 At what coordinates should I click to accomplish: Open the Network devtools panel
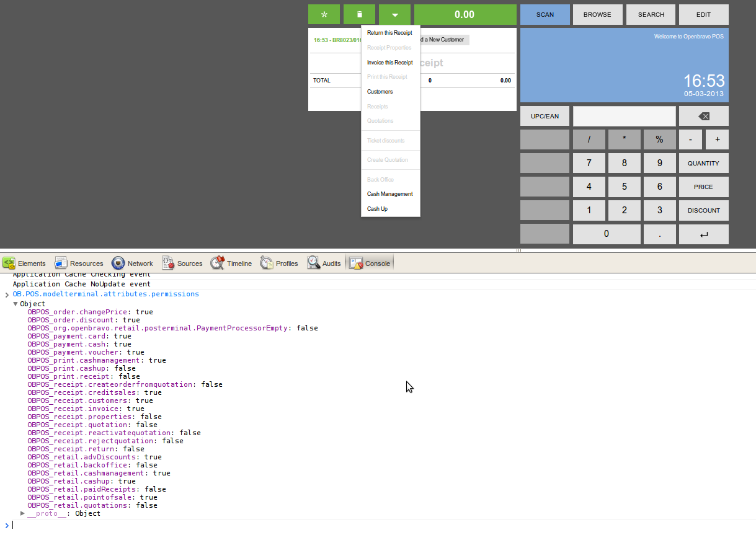[x=133, y=263]
